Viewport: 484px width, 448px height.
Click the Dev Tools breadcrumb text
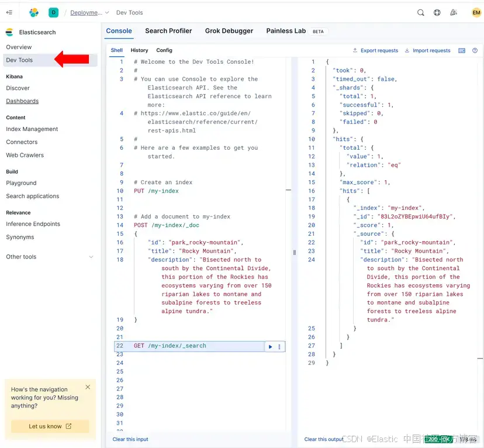click(x=129, y=13)
